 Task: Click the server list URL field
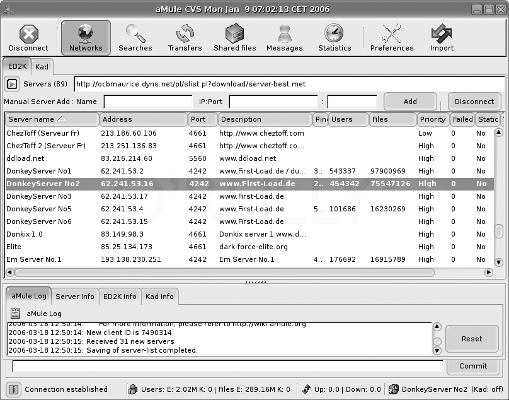click(289, 84)
